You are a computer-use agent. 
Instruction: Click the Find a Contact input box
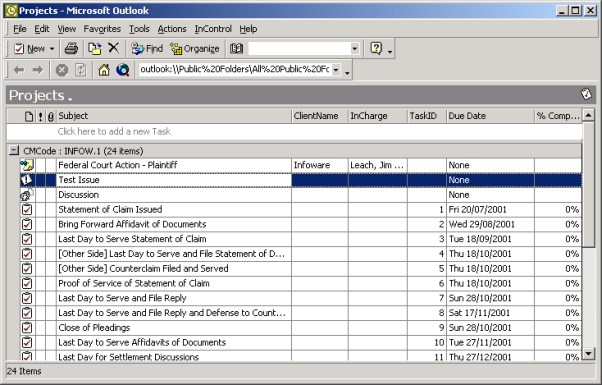(x=299, y=49)
